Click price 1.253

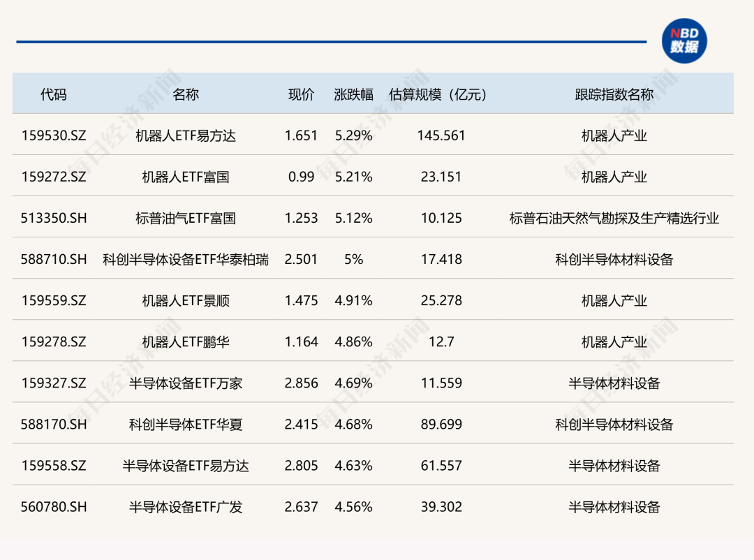(x=301, y=219)
